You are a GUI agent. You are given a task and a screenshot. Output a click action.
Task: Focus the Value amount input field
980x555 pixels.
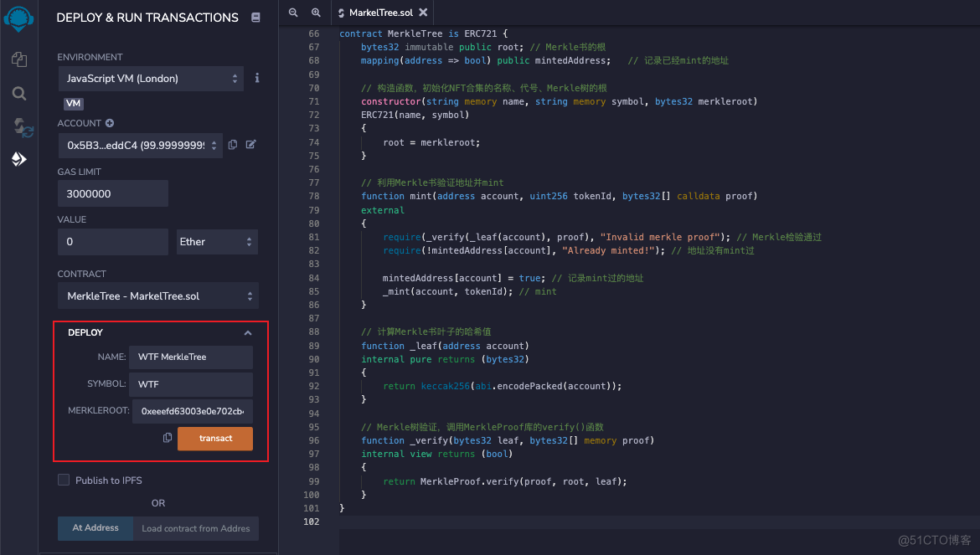click(x=113, y=242)
